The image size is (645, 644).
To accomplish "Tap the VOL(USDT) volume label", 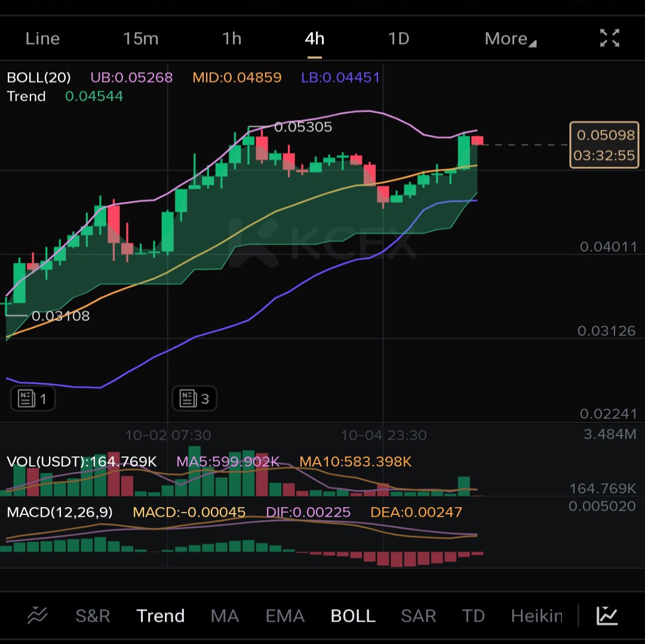I will (x=81, y=461).
